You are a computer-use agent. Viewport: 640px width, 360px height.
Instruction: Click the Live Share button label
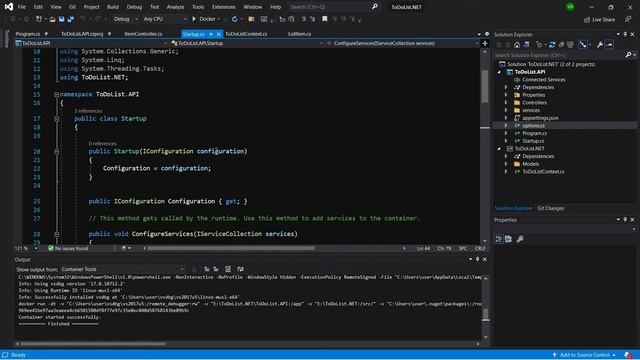pyautogui.click(x=603, y=19)
